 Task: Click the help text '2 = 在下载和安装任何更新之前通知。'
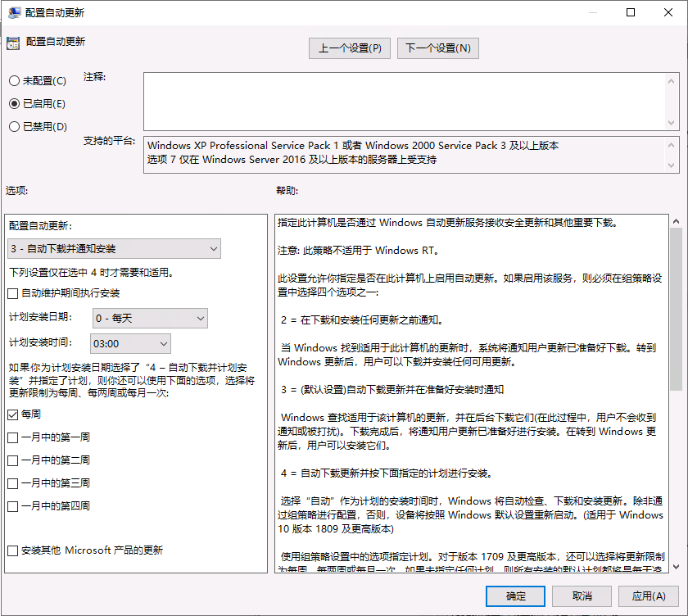362,320
